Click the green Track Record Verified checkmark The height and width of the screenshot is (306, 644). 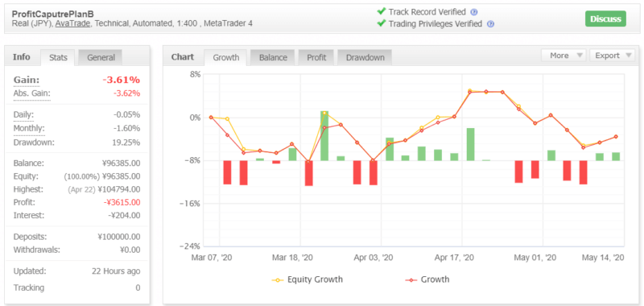(381, 11)
